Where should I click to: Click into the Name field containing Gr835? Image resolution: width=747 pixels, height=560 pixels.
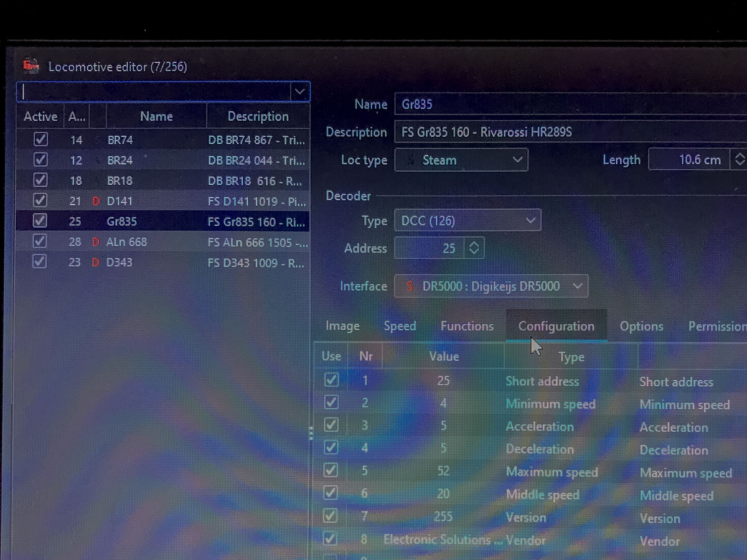(560, 105)
